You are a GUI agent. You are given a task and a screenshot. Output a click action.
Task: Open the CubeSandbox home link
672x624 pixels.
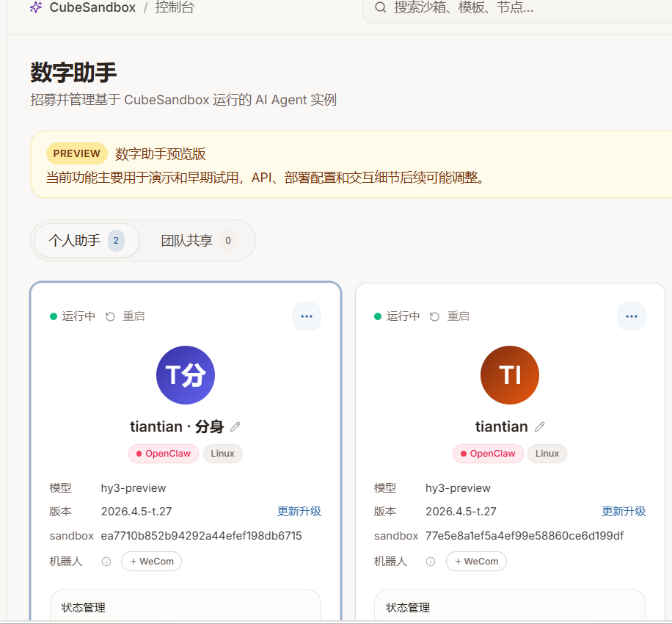pos(92,7)
